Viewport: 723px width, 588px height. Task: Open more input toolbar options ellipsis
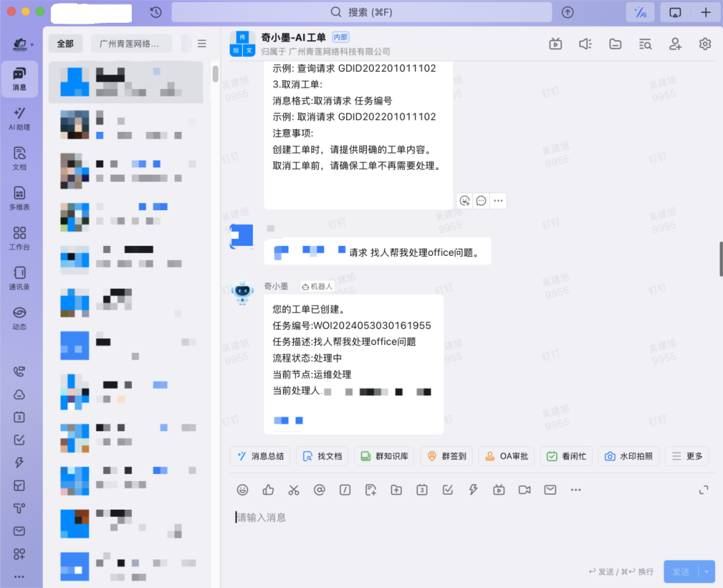pyautogui.click(x=576, y=490)
